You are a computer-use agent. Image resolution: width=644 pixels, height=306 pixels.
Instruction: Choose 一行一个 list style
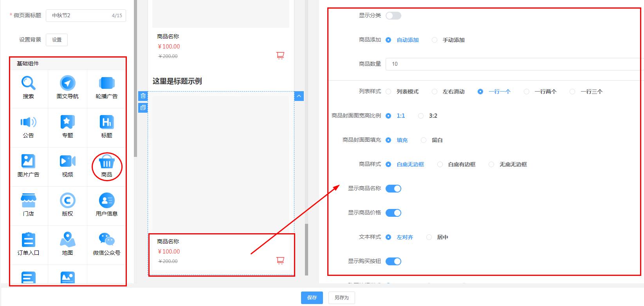pos(494,92)
